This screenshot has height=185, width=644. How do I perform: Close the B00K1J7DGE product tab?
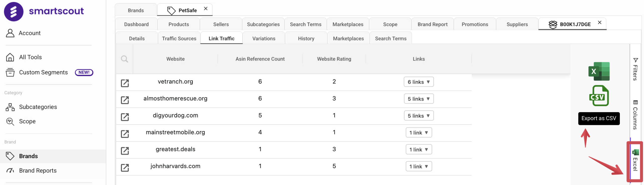click(x=600, y=22)
